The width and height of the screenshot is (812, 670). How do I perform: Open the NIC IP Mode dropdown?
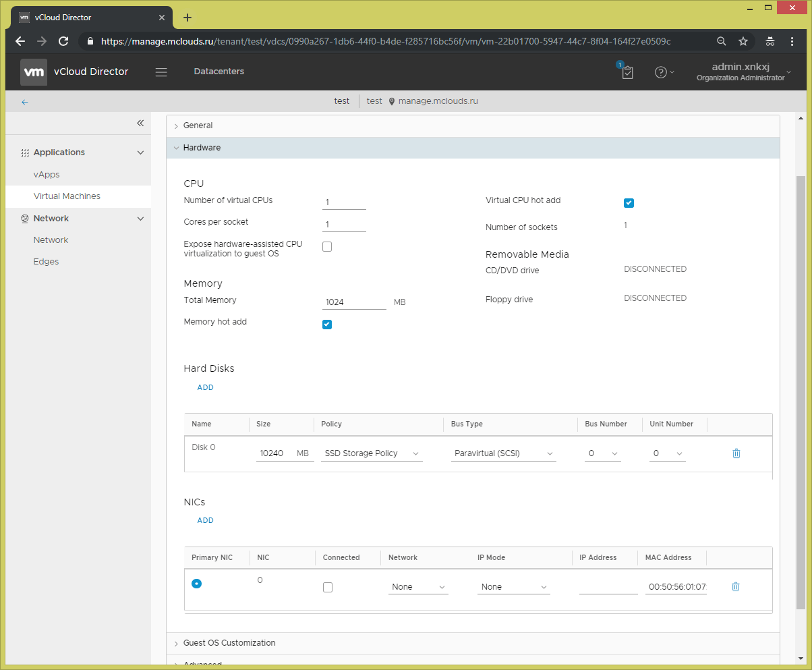coord(514,587)
